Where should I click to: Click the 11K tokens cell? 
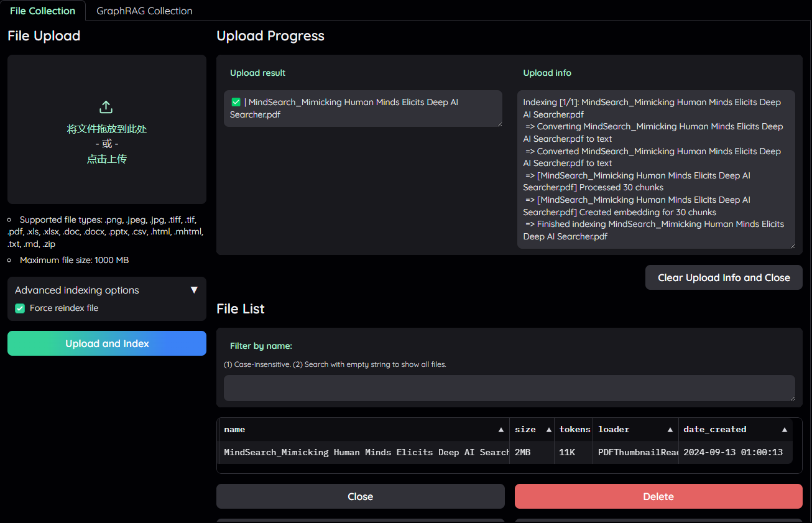573,452
